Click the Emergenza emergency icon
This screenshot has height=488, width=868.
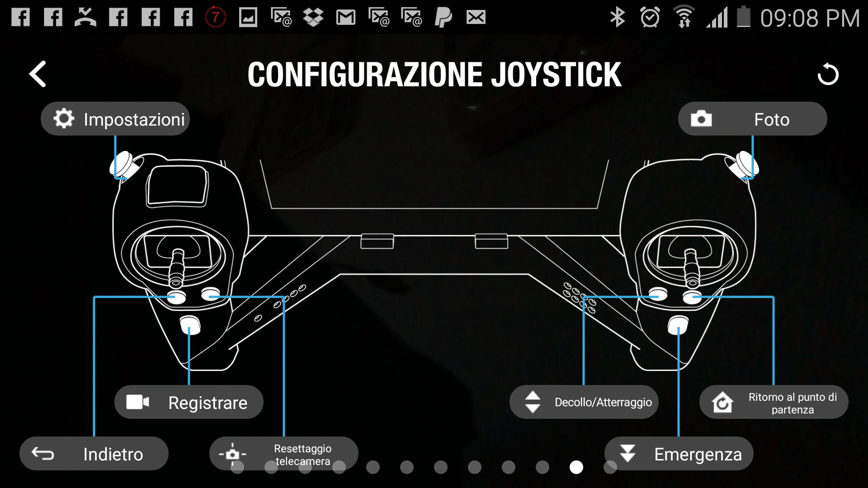(629, 454)
